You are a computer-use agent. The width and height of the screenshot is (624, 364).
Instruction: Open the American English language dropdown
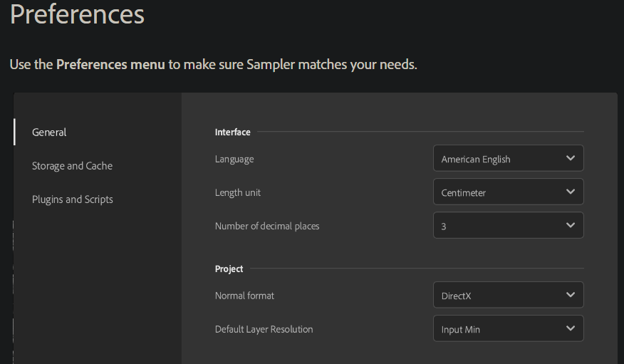click(499, 159)
